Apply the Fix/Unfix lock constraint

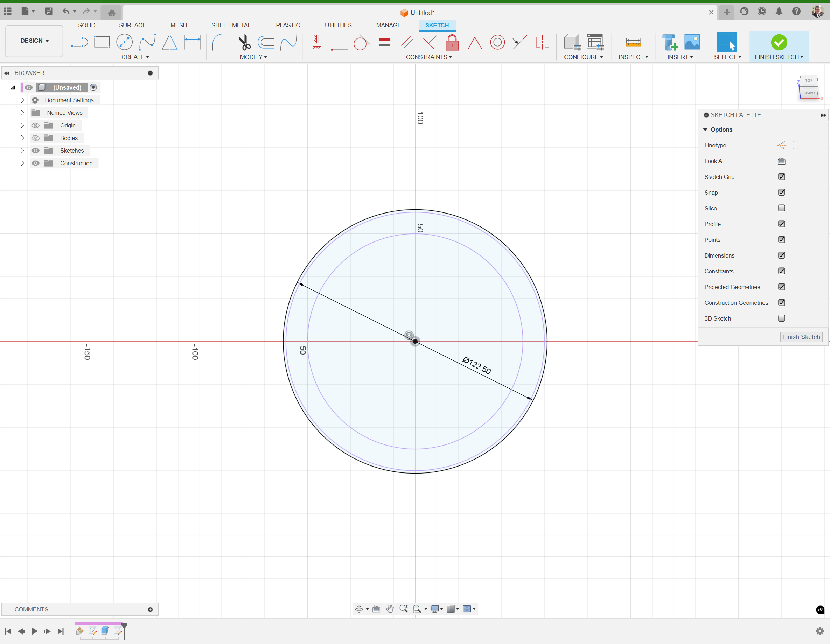click(x=452, y=42)
